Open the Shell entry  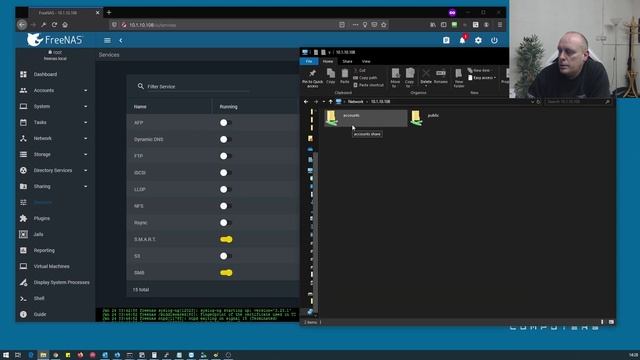coord(39,298)
